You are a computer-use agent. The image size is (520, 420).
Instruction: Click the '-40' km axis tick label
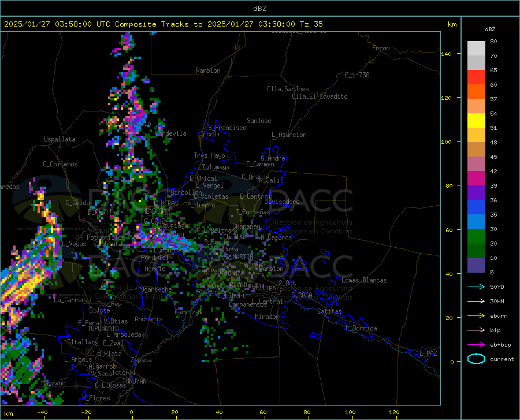tap(42, 412)
